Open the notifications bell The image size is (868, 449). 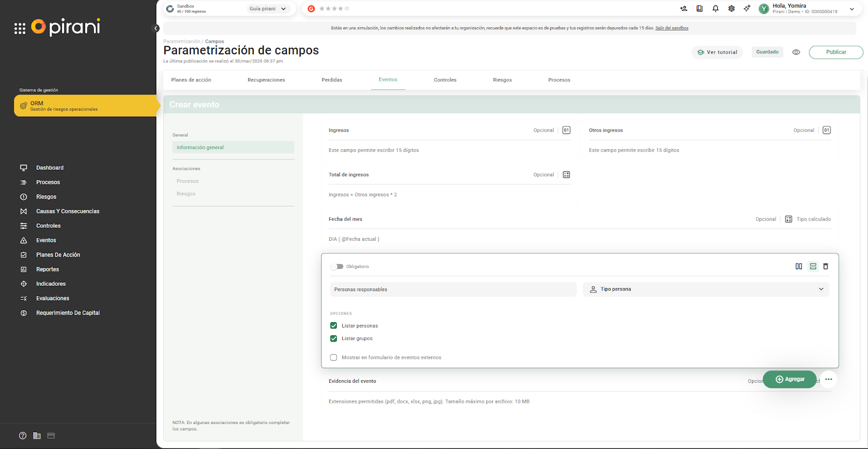pyautogui.click(x=716, y=9)
